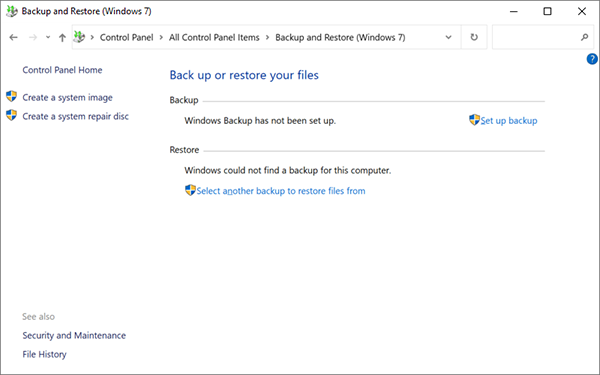Click the shield icon beside Create a system image
Screen dimensions: 600x375
(11, 96)
